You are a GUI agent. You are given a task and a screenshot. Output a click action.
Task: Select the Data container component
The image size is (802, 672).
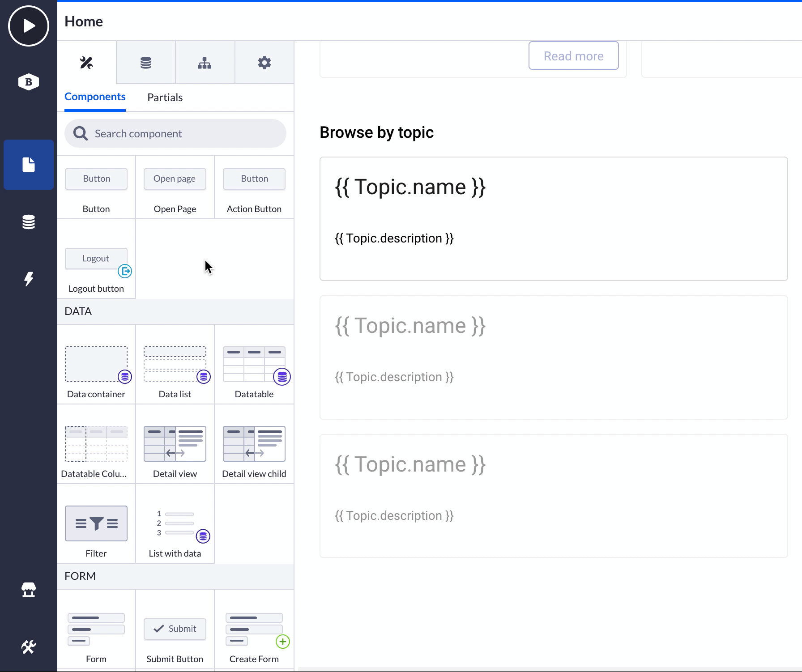[96, 365]
